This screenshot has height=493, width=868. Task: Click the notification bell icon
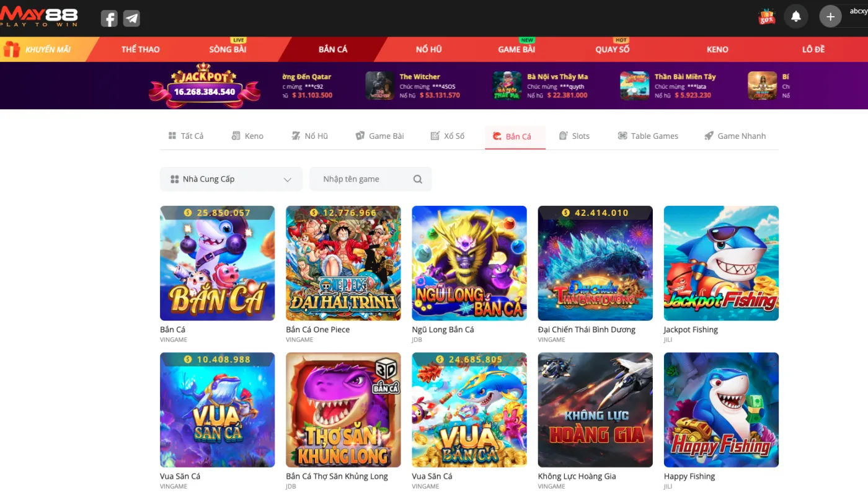(796, 17)
